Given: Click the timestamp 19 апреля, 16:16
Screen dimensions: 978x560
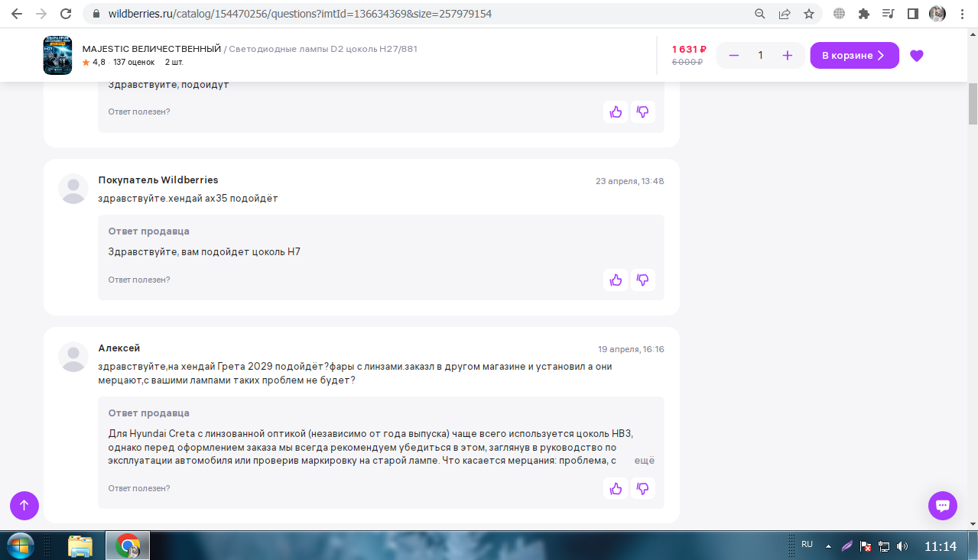Looking at the screenshot, I should click(631, 349).
